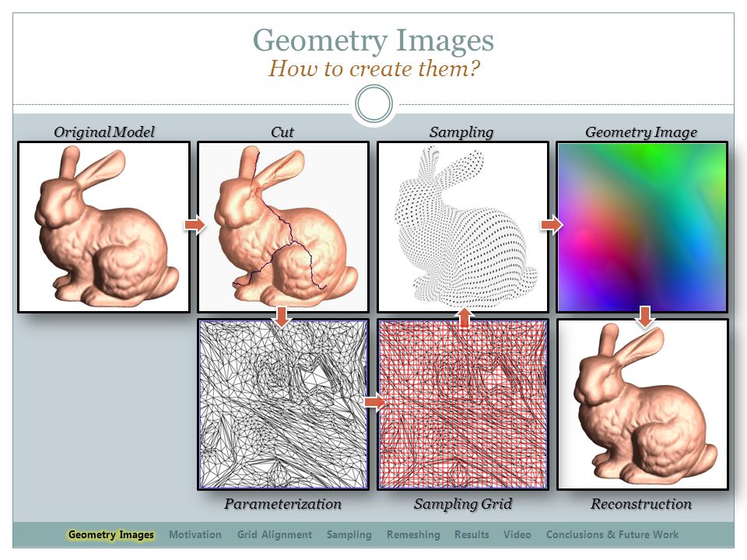The image size is (747, 560).
Task: Open the Results section tab
Action: pos(472,535)
